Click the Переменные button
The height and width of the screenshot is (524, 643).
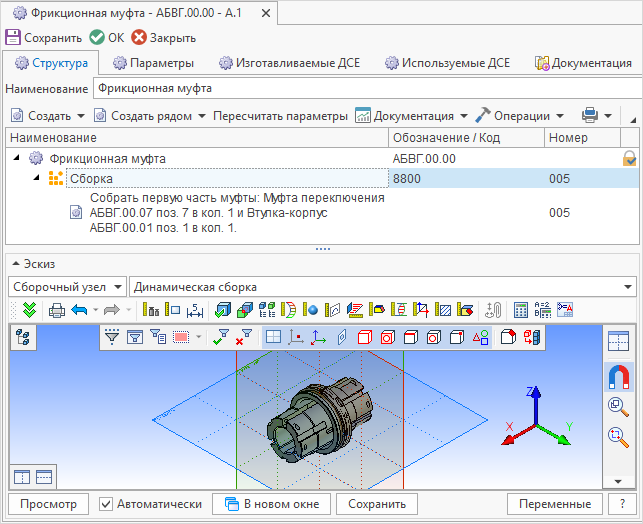click(x=555, y=504)
